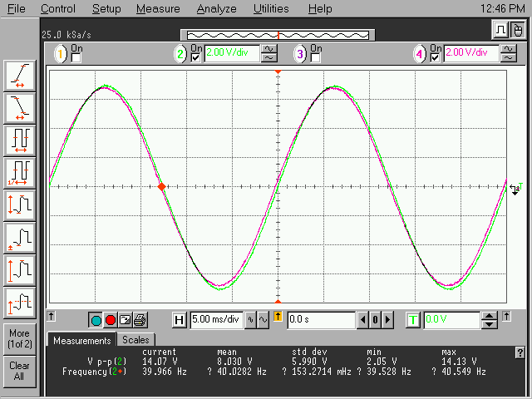Viewport: 532px width, 399px height.
Task: Click the 39.966 Hz current frequency value
Action: [x=165, y=372]
